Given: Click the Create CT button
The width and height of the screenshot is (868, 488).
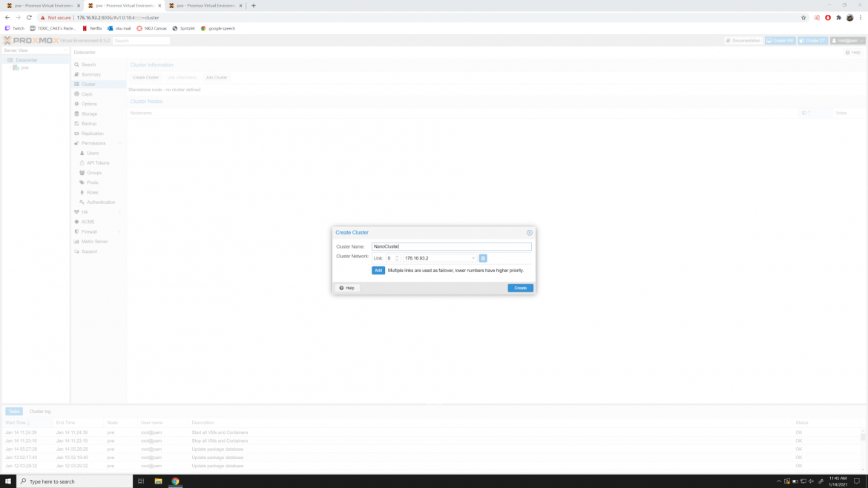Looking at the screenshot, I should click(812, 40).
